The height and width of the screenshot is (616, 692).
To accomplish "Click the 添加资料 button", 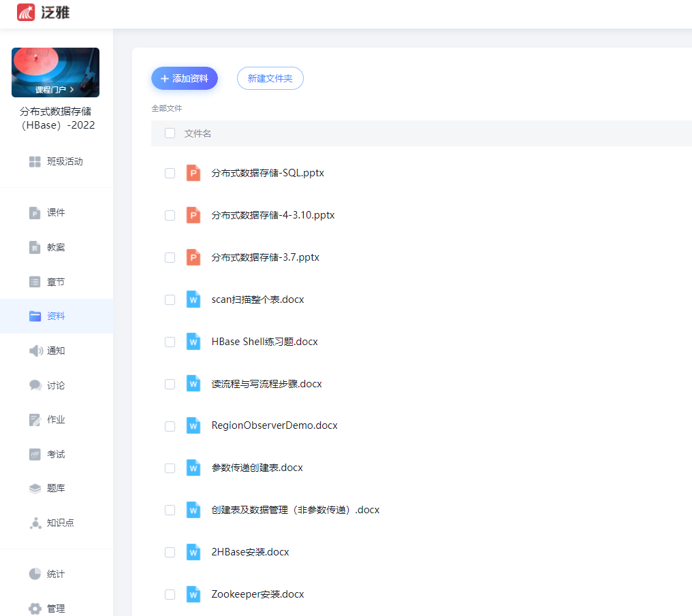I will [x=184, y=79].
